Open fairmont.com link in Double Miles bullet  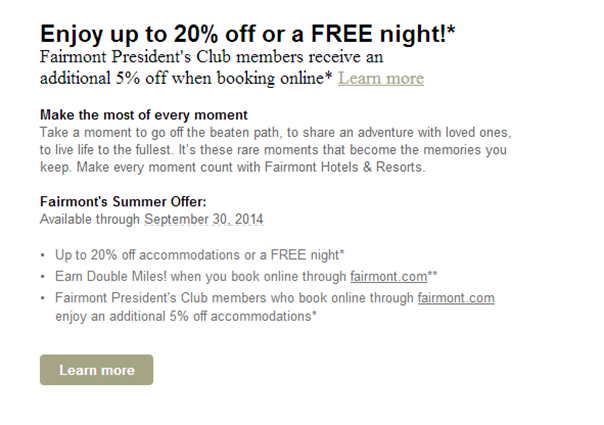coord(389,276)
